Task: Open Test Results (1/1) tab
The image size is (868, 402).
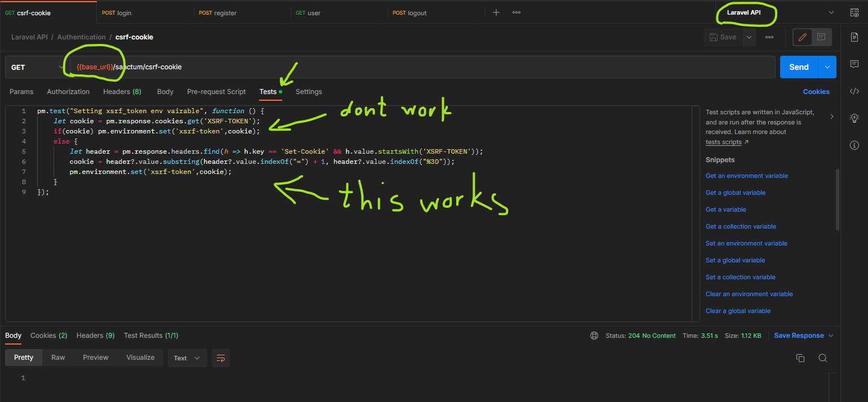Action: pyautogui.click(x=151, y=336)
